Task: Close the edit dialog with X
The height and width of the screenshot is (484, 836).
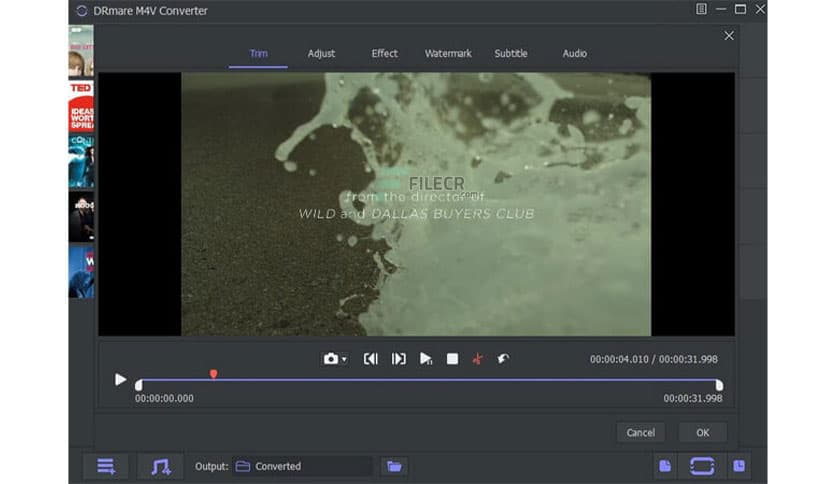Action: [x=729, y=36]
